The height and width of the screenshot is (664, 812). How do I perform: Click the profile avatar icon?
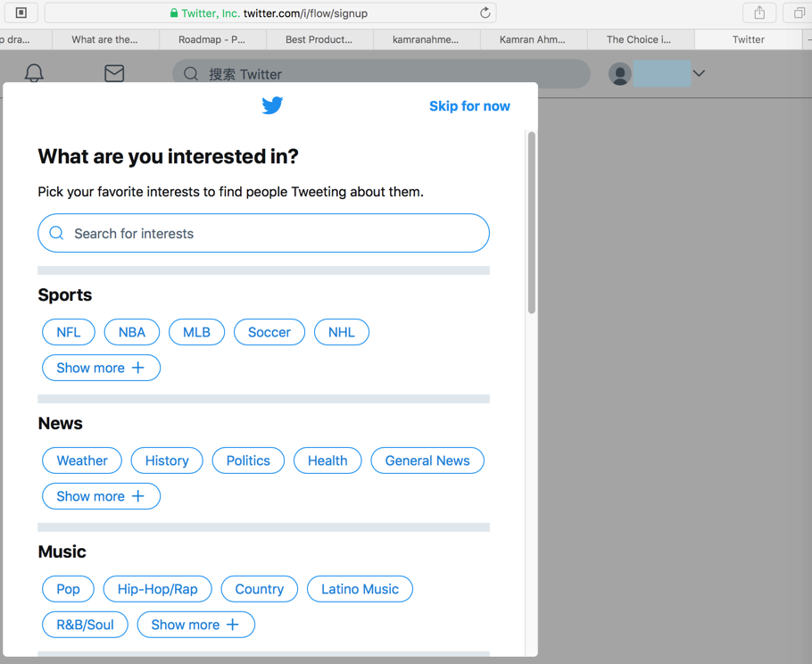(x=620, y=73)
